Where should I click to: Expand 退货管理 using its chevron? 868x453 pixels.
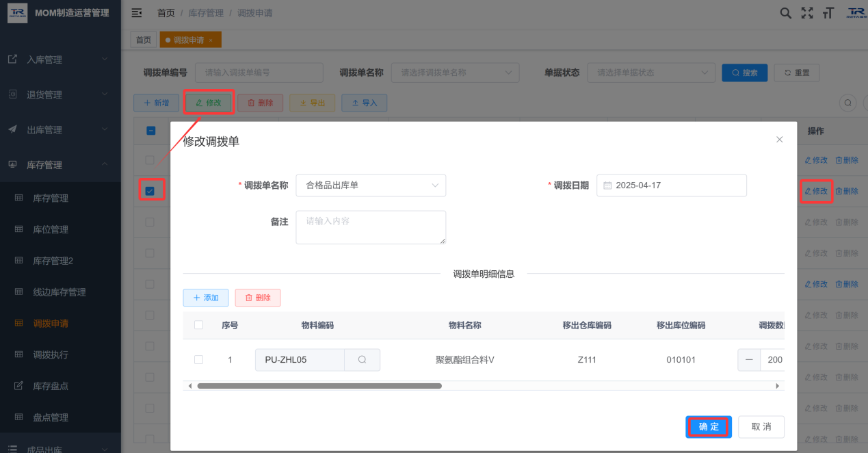click(x=105, y=94)
